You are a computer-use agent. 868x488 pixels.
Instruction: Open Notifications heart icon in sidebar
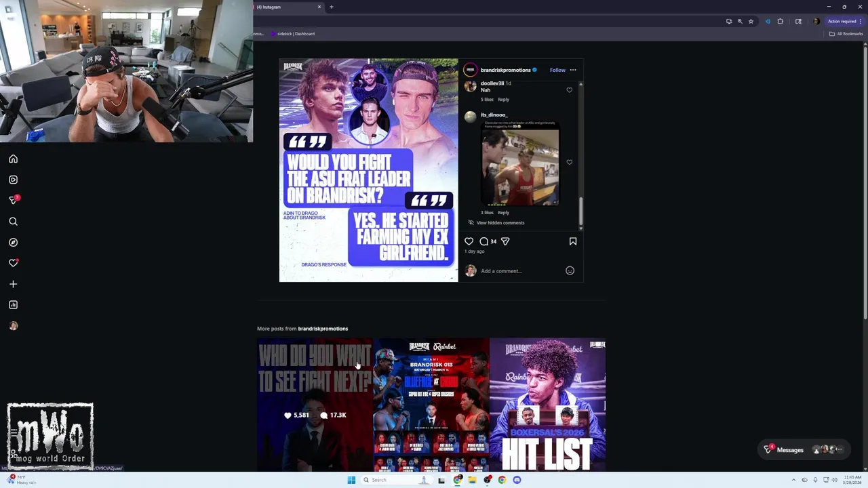[13, 263]
